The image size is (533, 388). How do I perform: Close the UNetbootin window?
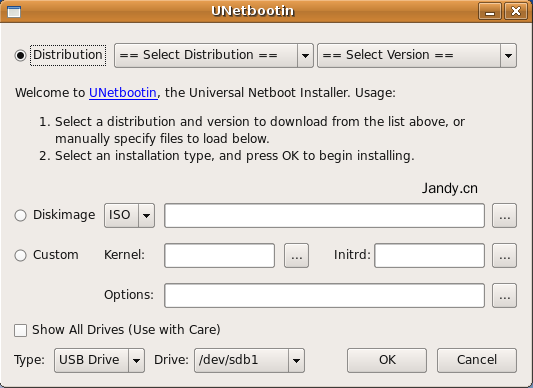click(516, 11)
